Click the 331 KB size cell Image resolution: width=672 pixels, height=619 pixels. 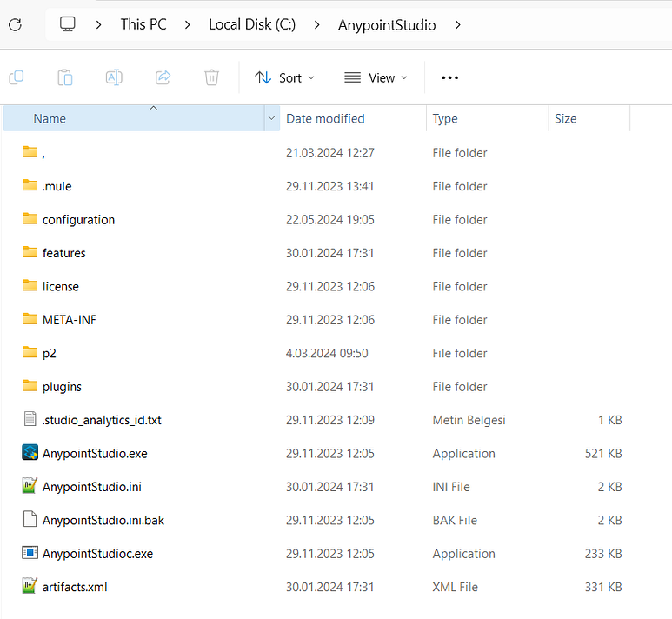point(603,588)
